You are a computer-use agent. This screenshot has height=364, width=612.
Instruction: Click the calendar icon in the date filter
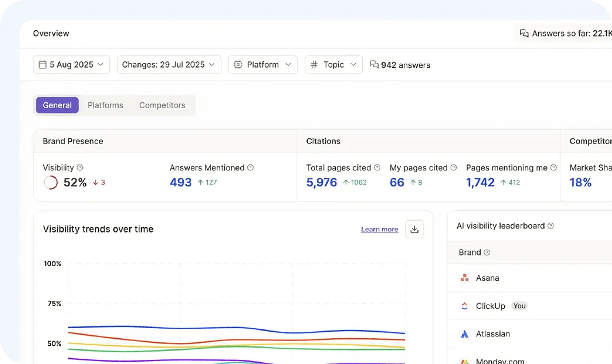(43, 64)
